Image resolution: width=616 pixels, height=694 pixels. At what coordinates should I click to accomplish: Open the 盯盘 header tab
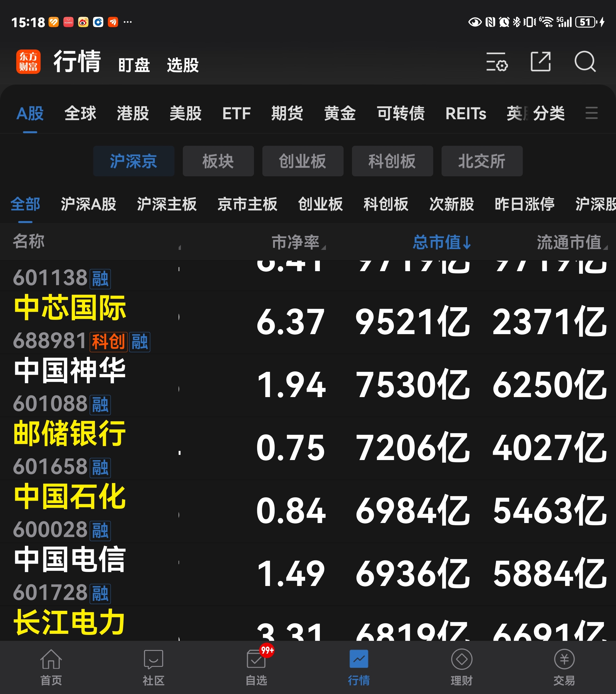point(134,65)
